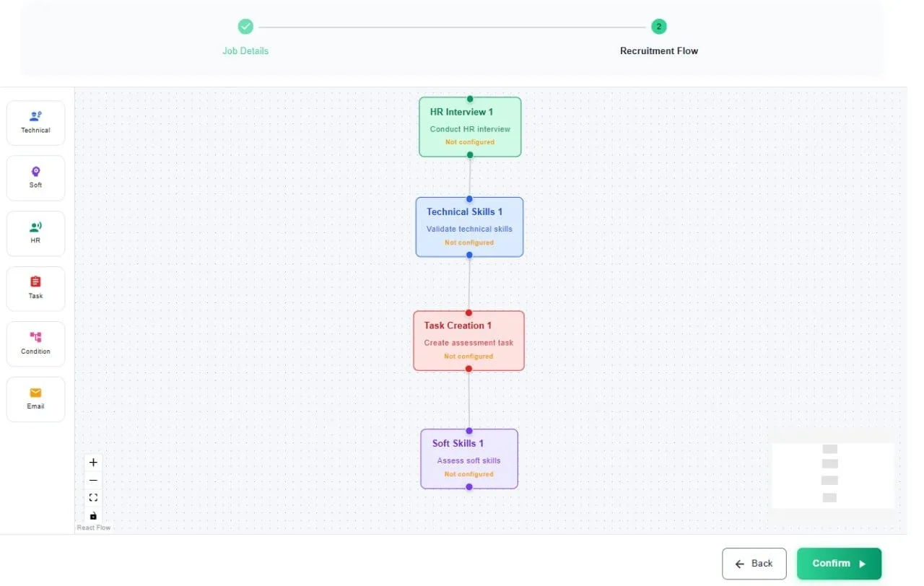Open the Job Details step label
The width and height of the screenshot is (924, 586).
tap(245, 51)
